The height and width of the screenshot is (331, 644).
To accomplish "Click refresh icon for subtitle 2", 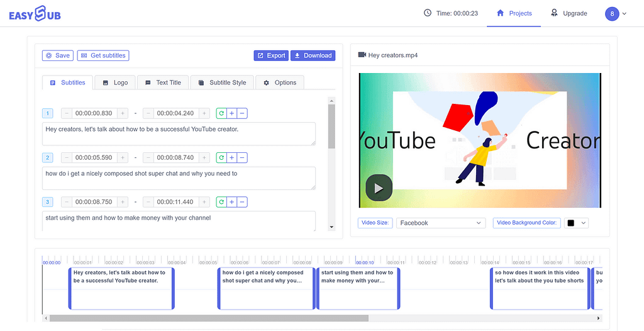I will [221, 157].
